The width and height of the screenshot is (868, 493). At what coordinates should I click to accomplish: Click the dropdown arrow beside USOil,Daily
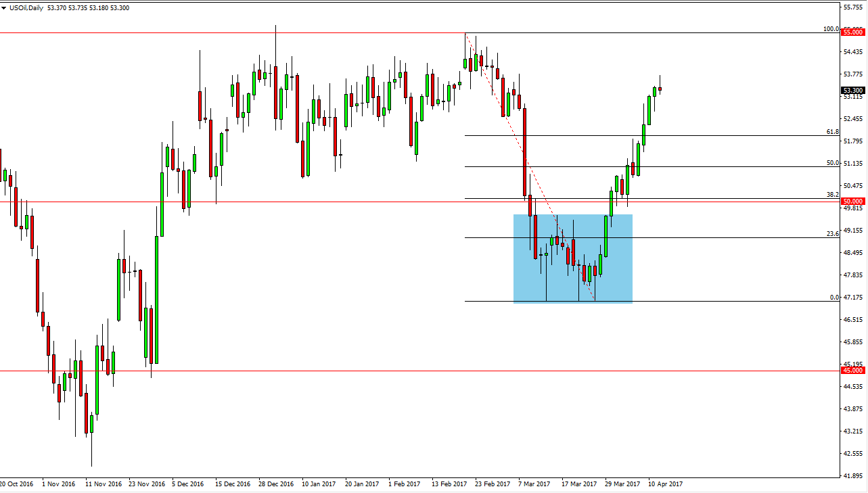[4, 8]
